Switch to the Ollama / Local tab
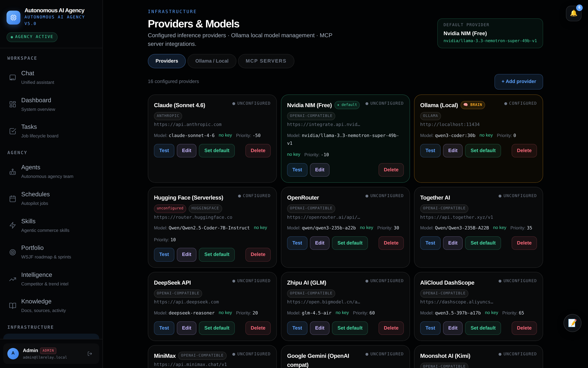This screenshot has width=588, height=368. pos(212,61)
